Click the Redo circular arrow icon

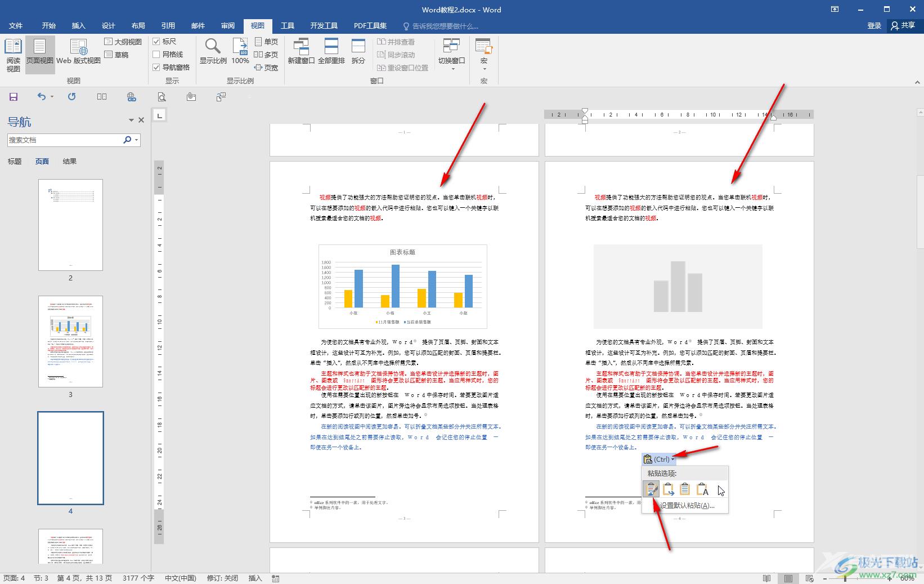[71, 97]
